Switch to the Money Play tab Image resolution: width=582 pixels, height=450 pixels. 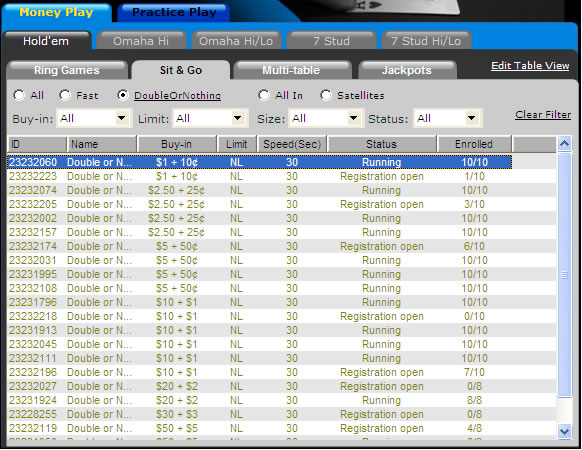[56, 13]
